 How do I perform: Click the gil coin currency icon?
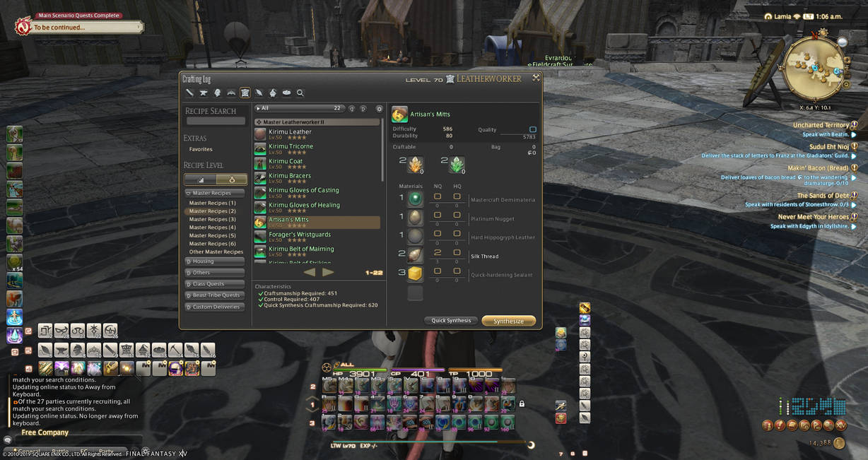tap(839, 443)
